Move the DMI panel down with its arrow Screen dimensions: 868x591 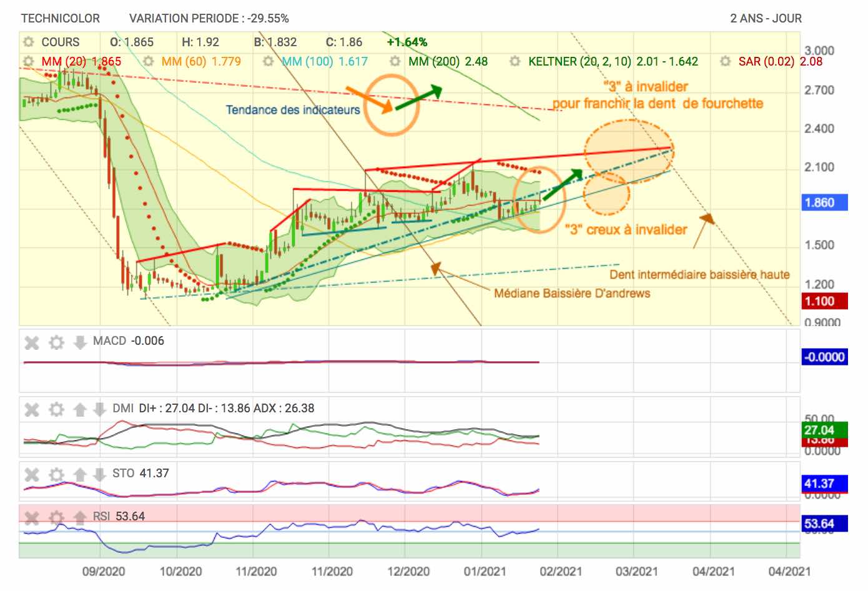pyautogui.click(x=100, y=410)
